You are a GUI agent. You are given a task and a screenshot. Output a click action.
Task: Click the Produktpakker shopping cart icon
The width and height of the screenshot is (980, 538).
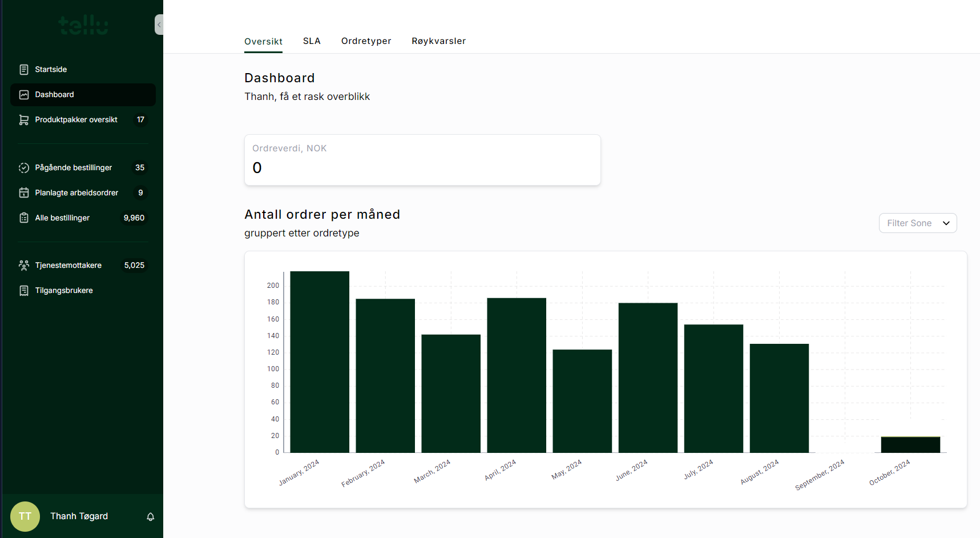pos(24,120)
